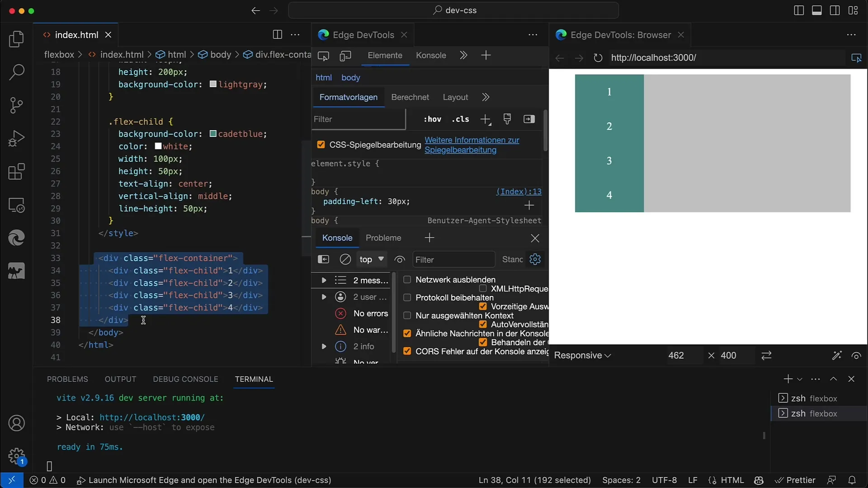Viewport: 868px width, 488px height.
Task: Enable Protokoll beibehalten checkbox
Action: (x=407, y=298)
